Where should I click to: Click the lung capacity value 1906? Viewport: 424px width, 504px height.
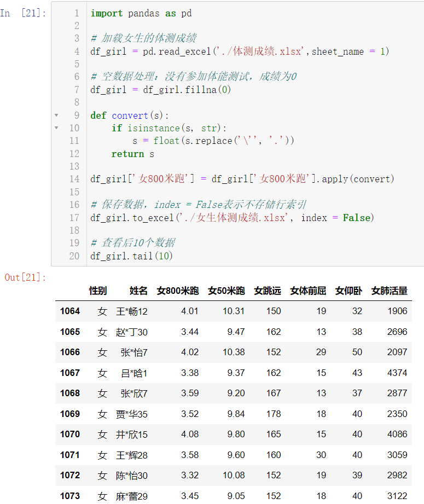tap(397, 311)
